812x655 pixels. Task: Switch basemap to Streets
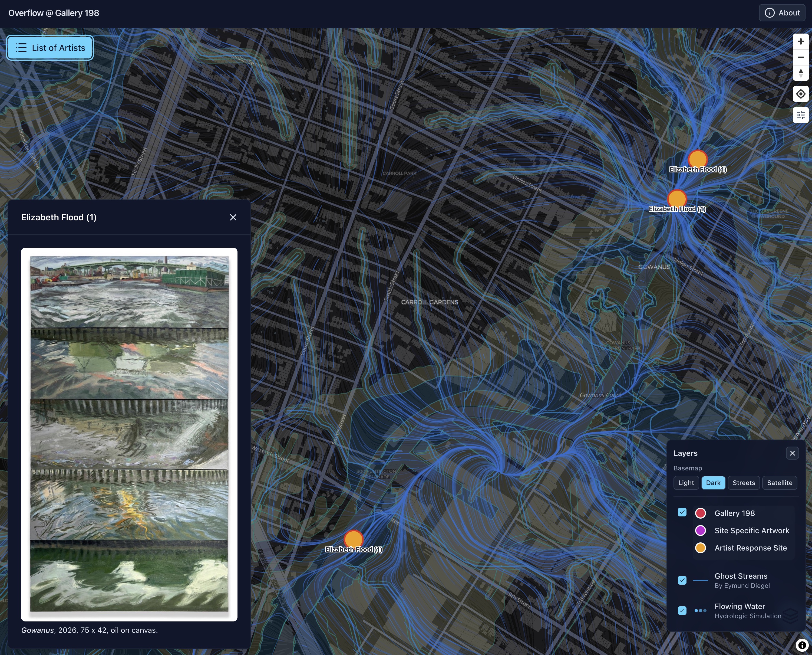click(x=744, y=483)
